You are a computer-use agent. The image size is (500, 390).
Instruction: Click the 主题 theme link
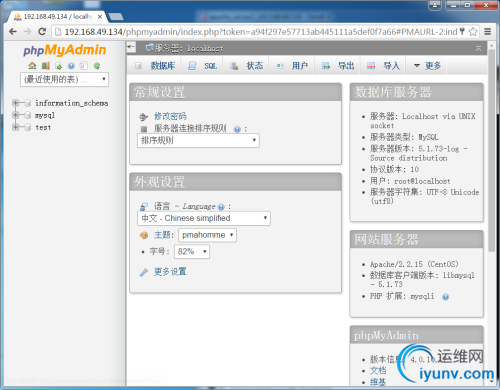(x=162, y=235)
